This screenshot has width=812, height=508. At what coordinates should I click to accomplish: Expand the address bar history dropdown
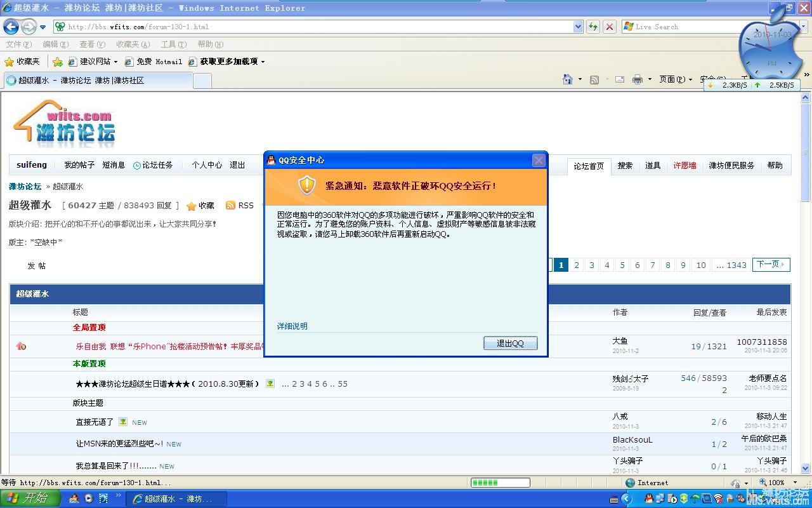pos(578,27)
